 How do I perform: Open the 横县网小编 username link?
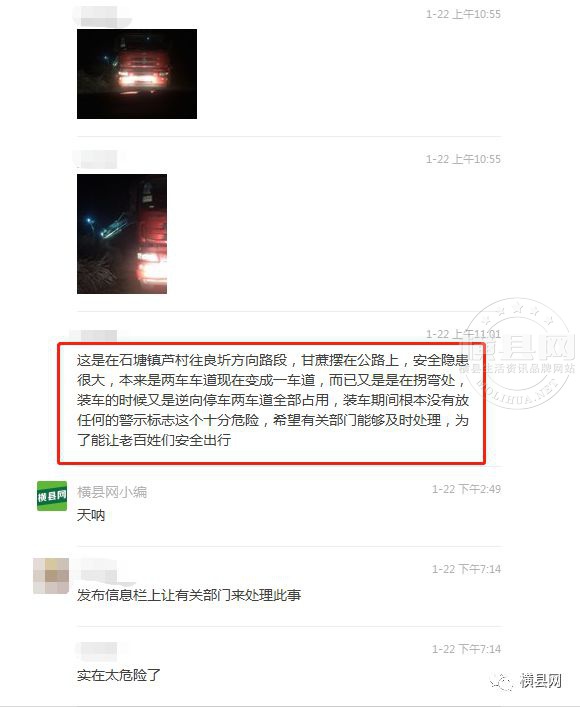coord(112,492)
